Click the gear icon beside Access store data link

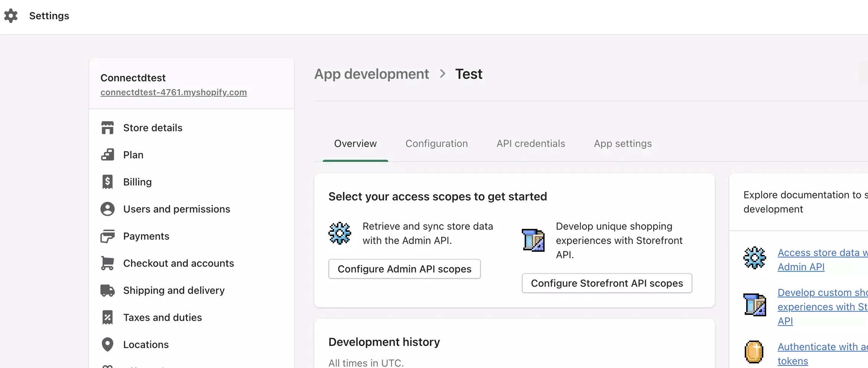tap(755, 258)
